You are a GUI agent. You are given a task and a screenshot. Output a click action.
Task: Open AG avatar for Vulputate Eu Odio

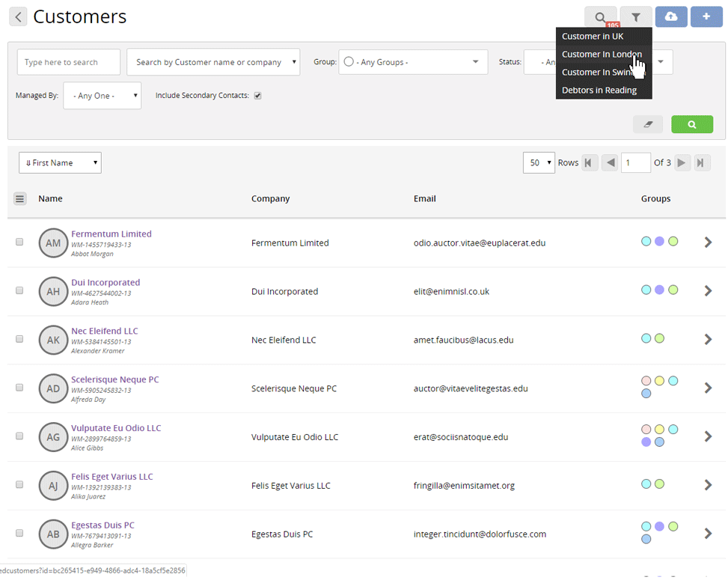[53, 437]
